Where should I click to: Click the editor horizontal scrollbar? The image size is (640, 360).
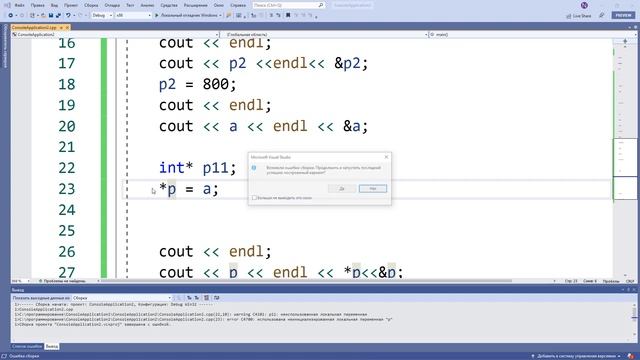[306, 281]
